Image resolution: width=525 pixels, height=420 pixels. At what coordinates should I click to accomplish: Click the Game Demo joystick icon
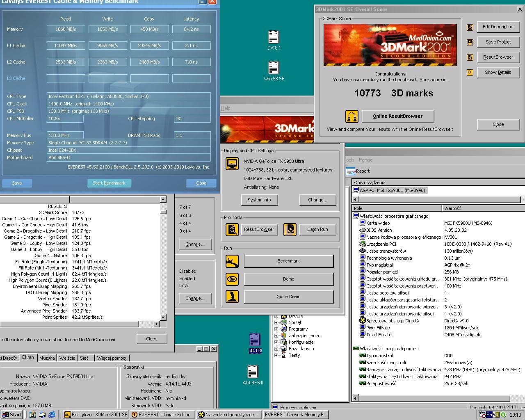[x=232, y=297]
